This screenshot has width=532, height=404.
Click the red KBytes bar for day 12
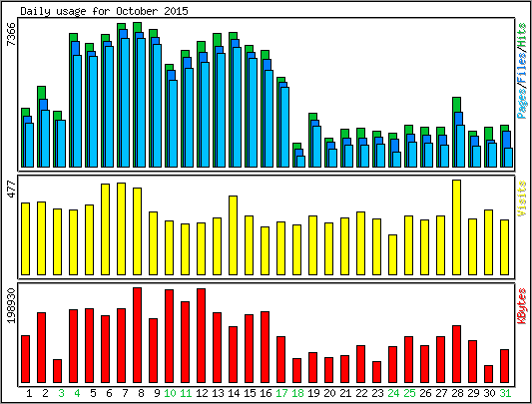(x=202, y=335)
